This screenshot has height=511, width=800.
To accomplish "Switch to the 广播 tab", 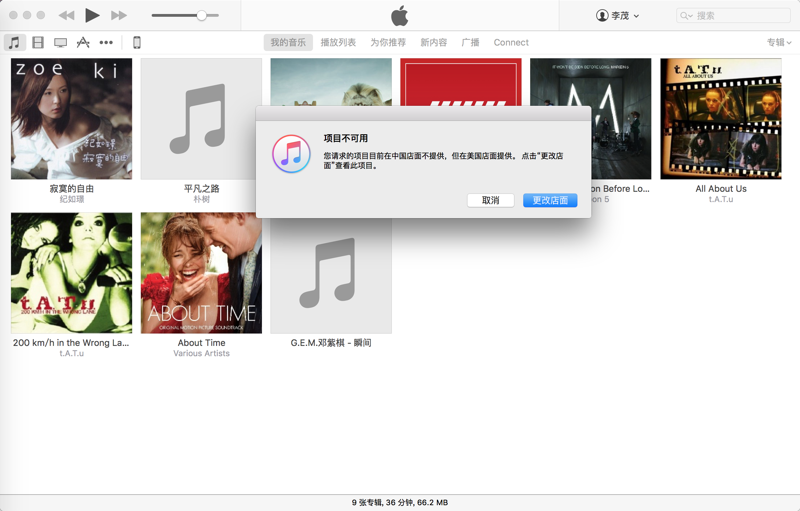I will [470, 42].
